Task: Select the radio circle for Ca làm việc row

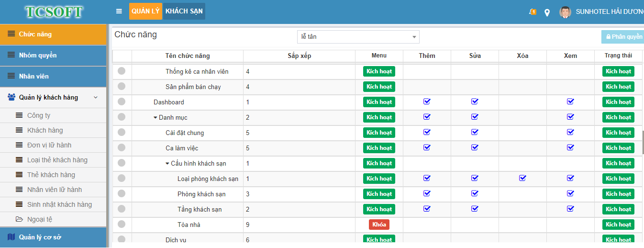Action: click(122, 147)
